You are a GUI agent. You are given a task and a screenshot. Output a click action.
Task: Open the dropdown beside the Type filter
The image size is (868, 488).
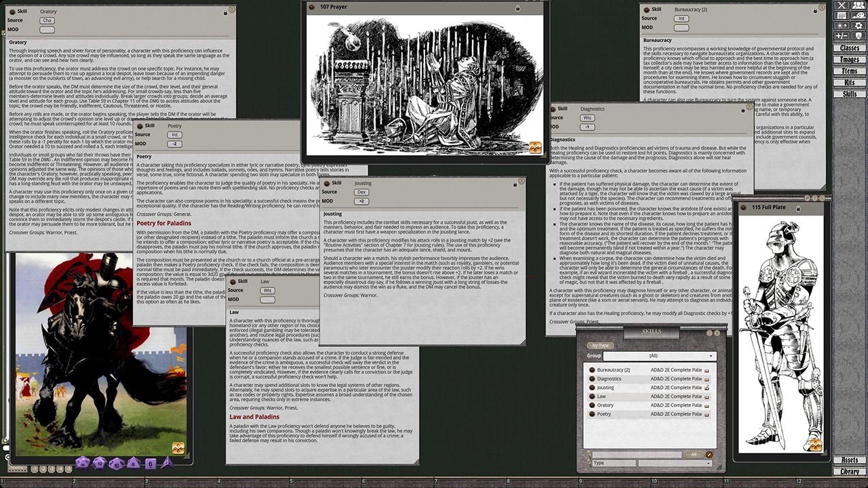pos(675,463)
